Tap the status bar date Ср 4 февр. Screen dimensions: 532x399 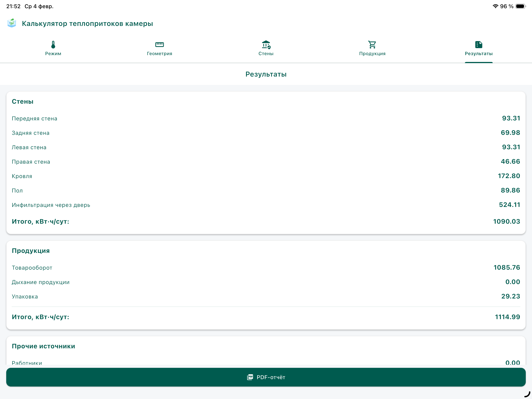(x=39, y=6)
